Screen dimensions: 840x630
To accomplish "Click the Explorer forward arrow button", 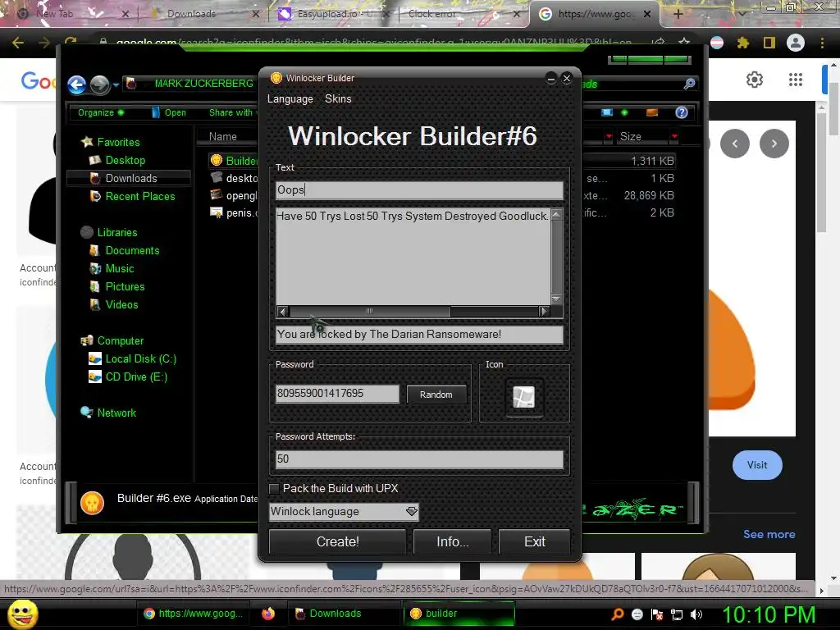I will [99, 84].
